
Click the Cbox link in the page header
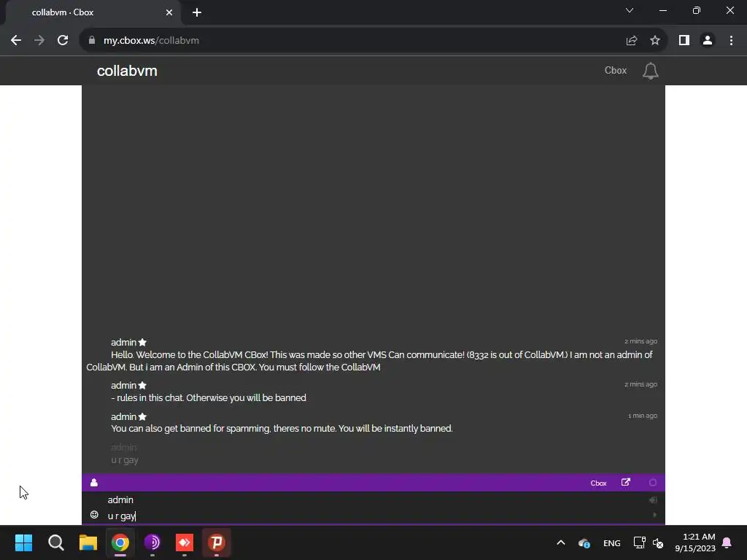click(x=615, y=71)
